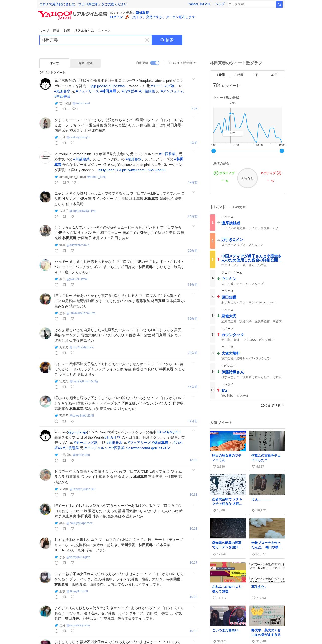Screen dimensions: 322x644
Task: Click reply icon on 吉田松陰 7:06 tweet
Action: pos(56,109)
